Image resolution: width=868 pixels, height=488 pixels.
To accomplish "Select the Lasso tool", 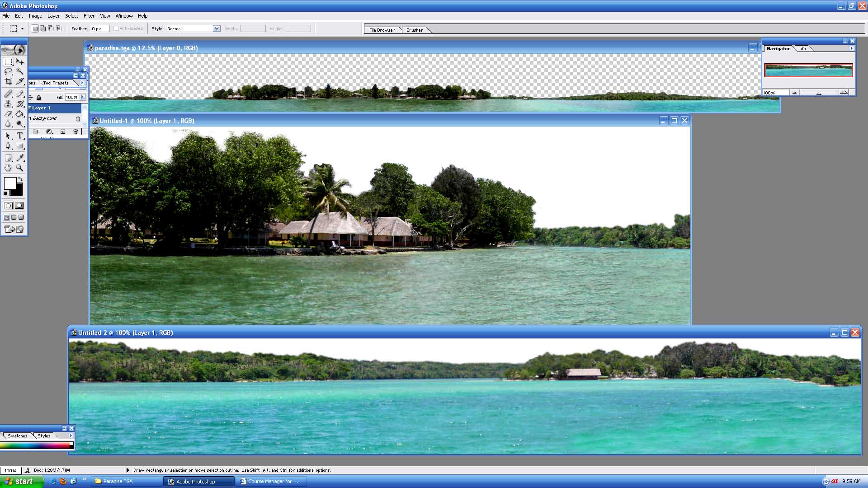I will 8,71.
